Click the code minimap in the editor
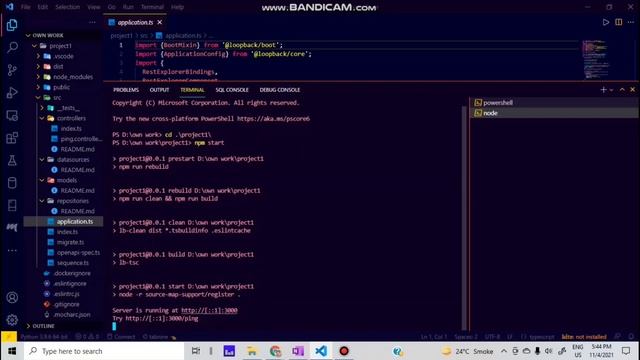The height and width of the screenshot is (360, 640). coord(595,59)
